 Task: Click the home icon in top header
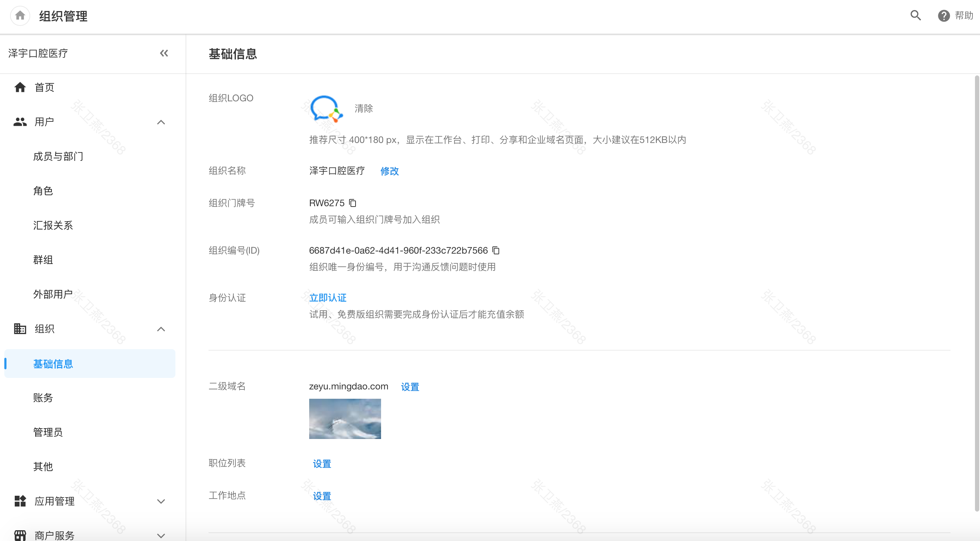20,16
